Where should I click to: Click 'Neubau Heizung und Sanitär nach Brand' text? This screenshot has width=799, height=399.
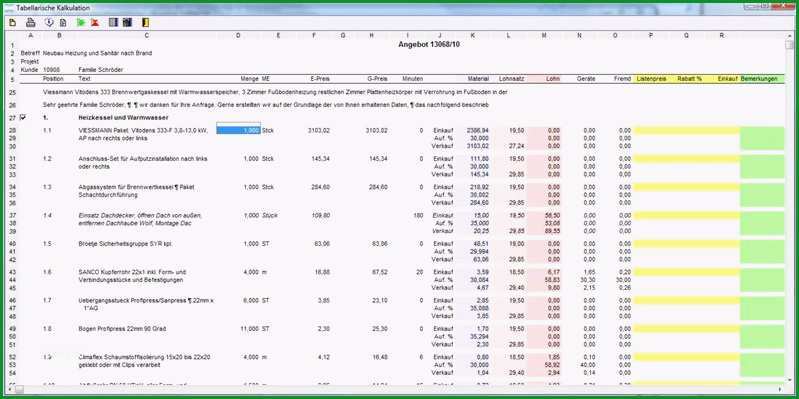coord(97,53)
